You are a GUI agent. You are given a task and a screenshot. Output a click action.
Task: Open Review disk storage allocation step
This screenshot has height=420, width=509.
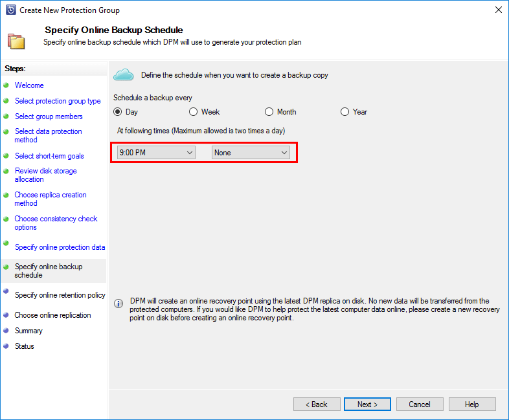(46, 175)
